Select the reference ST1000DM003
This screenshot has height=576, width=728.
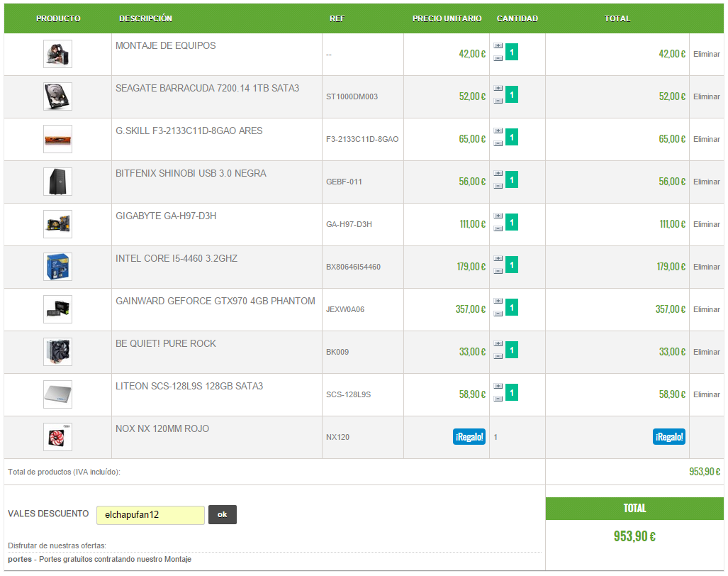[352, 96]
